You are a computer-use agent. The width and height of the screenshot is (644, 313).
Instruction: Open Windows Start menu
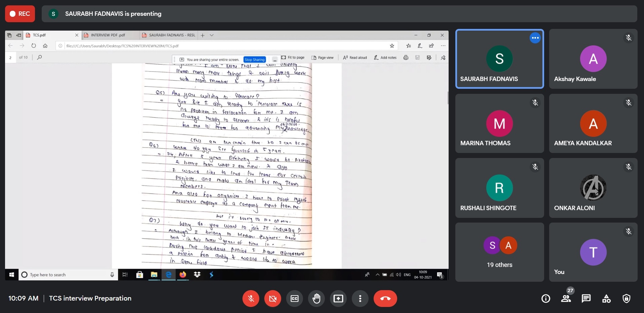coord(11,275)
